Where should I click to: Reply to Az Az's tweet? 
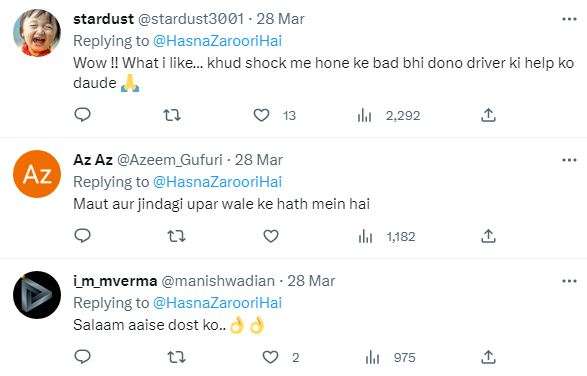(x=82, y=236)
